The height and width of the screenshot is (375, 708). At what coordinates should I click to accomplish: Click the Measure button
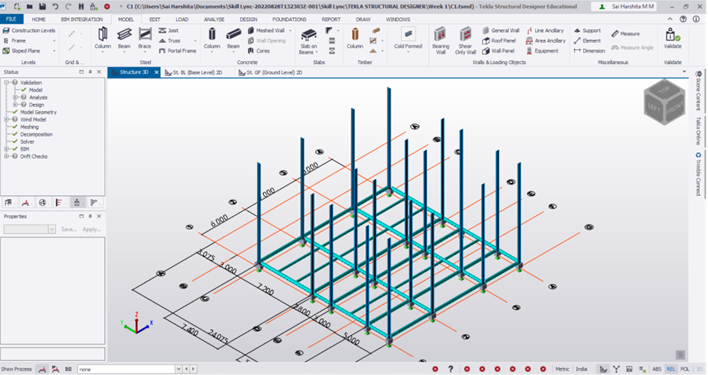(626, 34)
